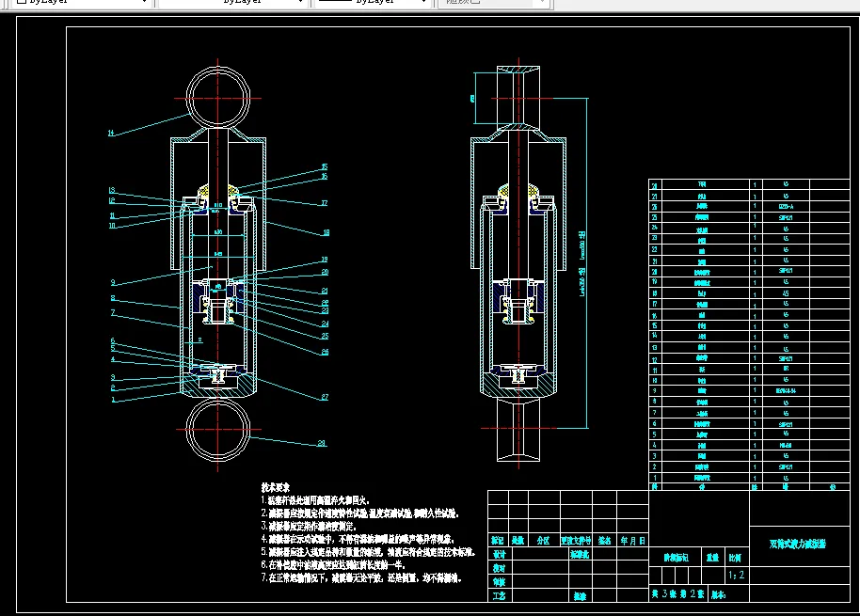Select balloon number 9 on the left view
The width and height of the screenshot is (860, 616).
tap(113, 283)
